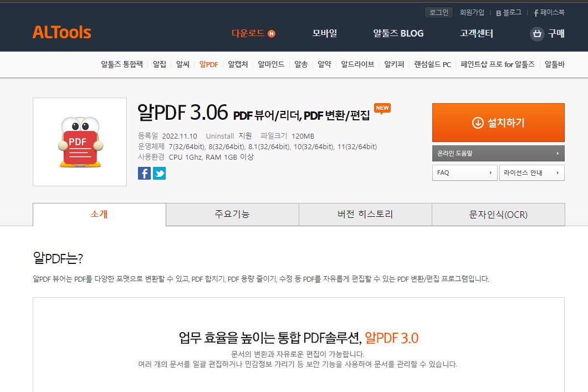Click the ALTools logo
The width and height of the screenshot is (588, 392).
(x=62, y=33)
